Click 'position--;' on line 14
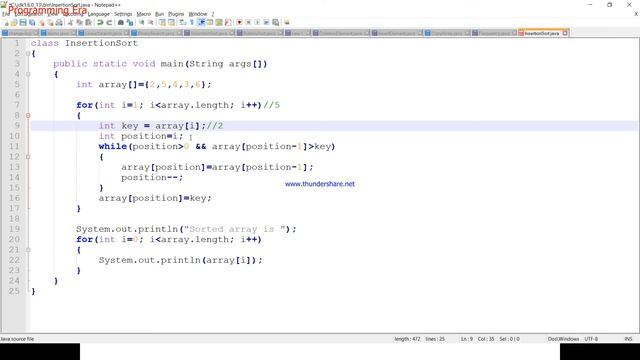The image size is (640, 360). [x=152, y=178]
